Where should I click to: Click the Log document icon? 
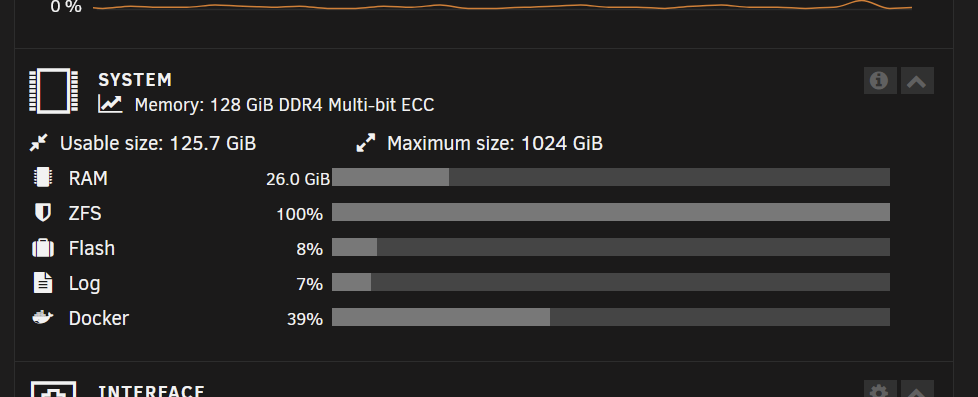point(42,283)
